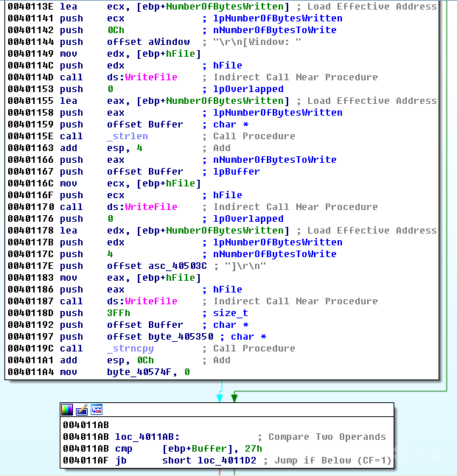Click the _strncpy call at 0040119C
The height and width of the screenshot is (476, 457).
click(130, 349)
